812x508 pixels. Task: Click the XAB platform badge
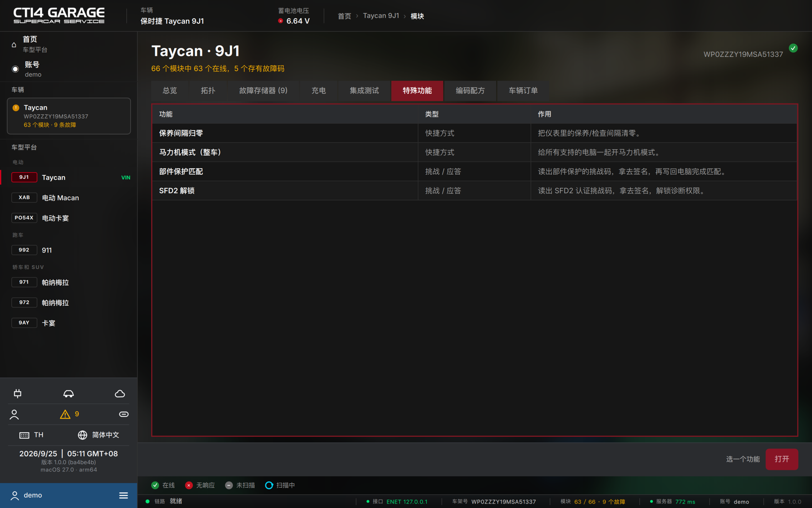[24, 198]
